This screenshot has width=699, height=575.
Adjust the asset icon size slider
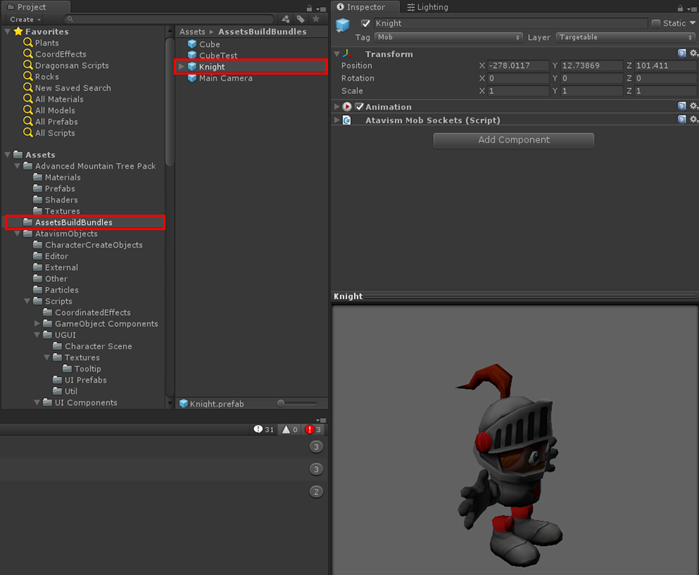pyautogui.click(x=285, y=403)
